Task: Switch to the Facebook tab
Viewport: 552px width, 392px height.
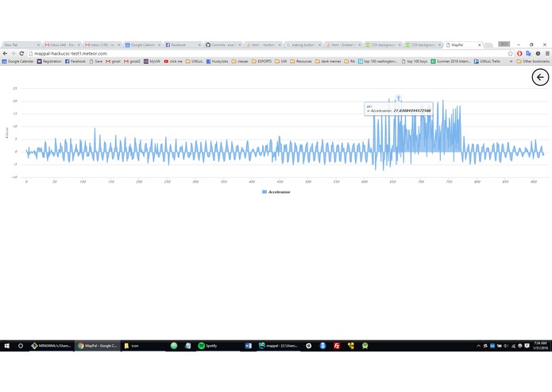Action: [183, 45]
